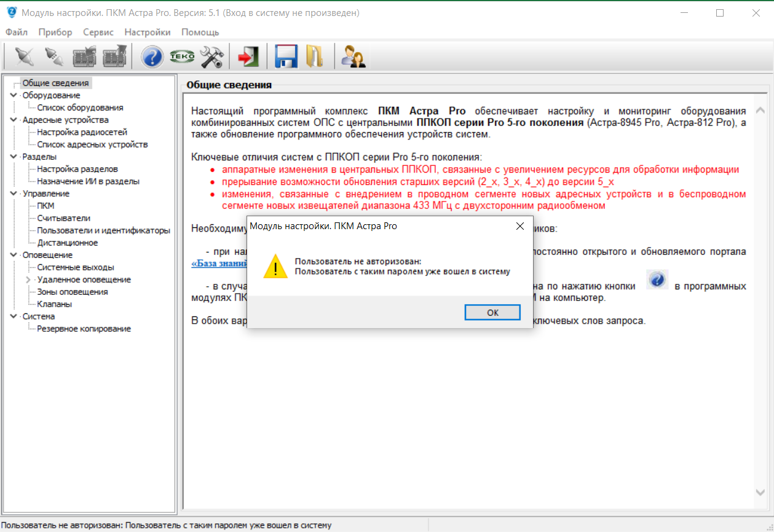Open the Прибор menu

click(x=55, y=32)
